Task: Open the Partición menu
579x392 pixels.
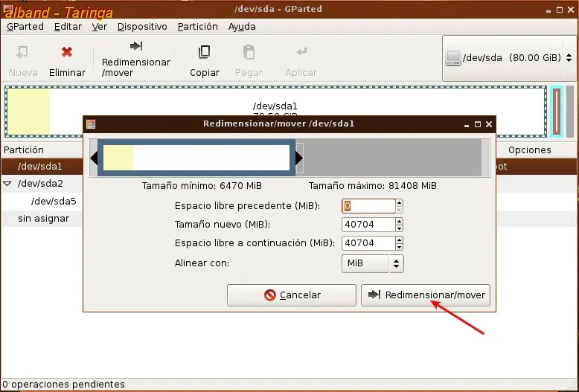Action: [x=197, y=27]
